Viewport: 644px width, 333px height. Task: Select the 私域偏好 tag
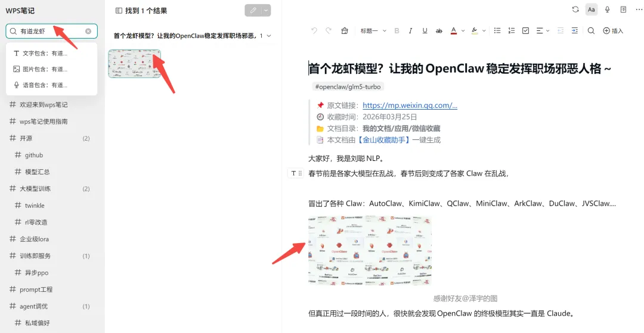pos(38,323)
